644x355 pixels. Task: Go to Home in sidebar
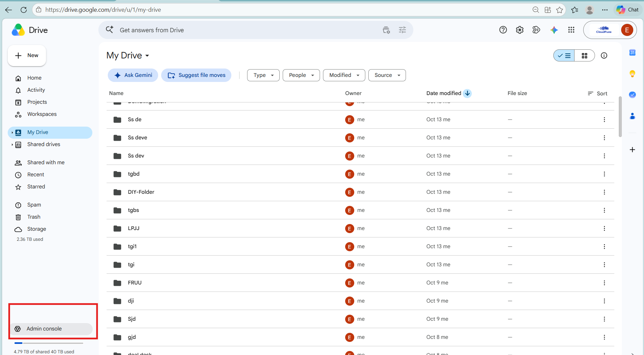point(34,78)
